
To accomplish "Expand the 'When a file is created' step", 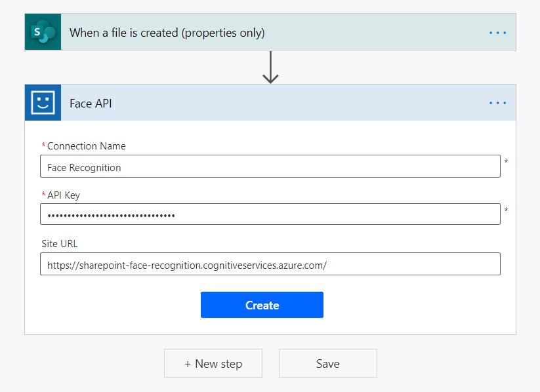I will pyautogui.click(x=167, y=32).
